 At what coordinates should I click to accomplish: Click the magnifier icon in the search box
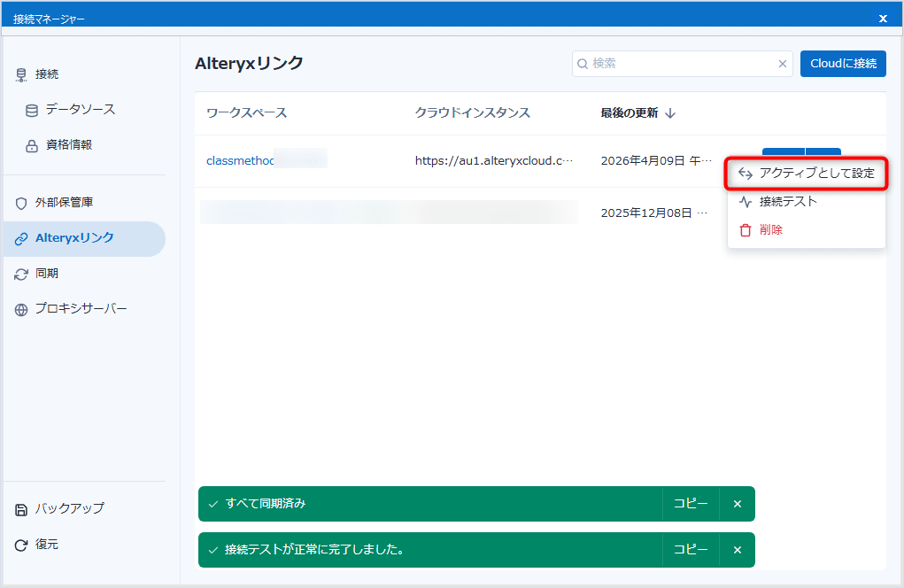582,64
